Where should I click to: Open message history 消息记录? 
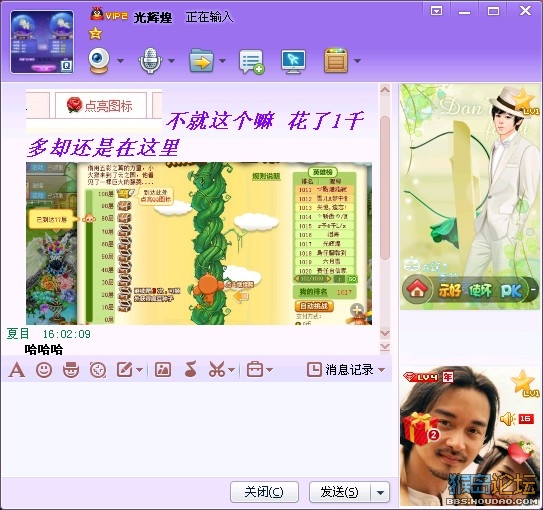340,370
